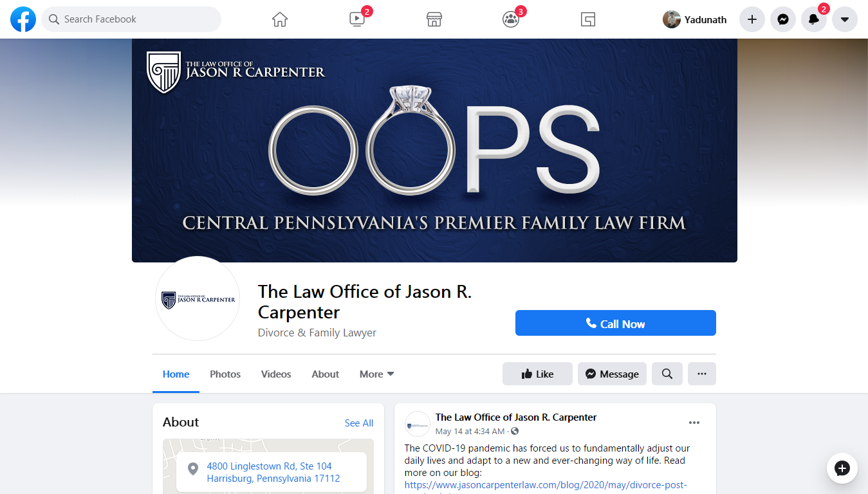Screen dimensions: 868x494
Task: Click the public globe icon on post
Action: [515, 431]
